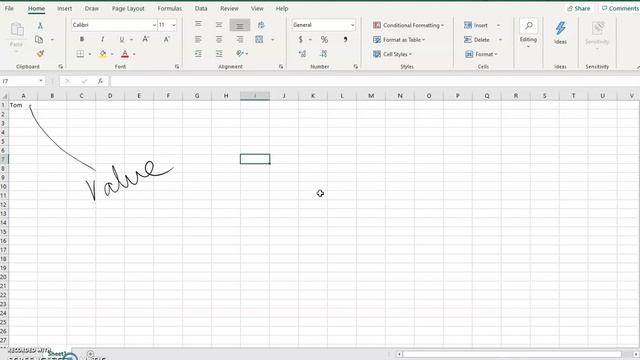This screenshot has width=640, height=360.
Task: Open Format as Table gallery
Action: (x=399, y=40)
